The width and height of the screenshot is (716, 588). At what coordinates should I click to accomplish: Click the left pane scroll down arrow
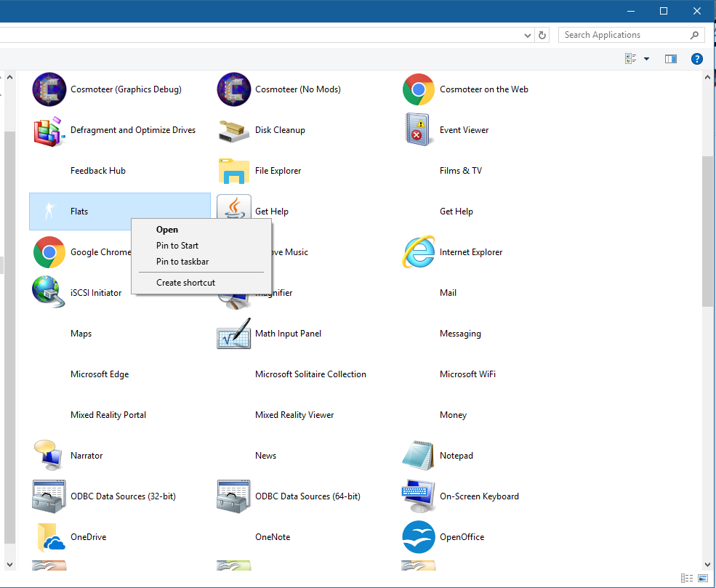coord(9,565)
